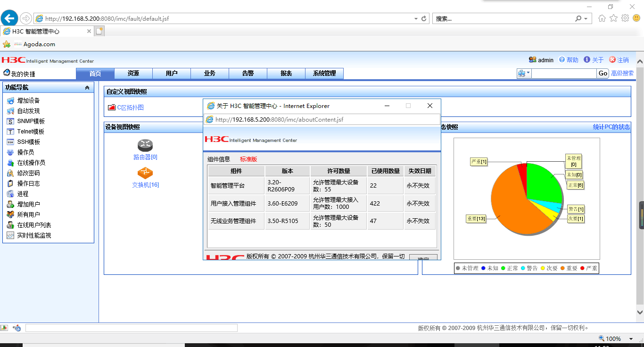
Task: Open the SSH模板 icon
Action: coord(10,142)
